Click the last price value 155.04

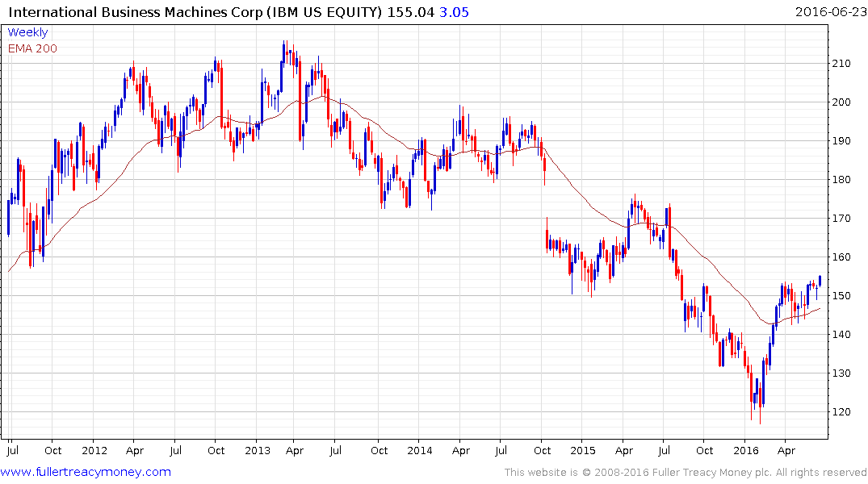(411, 12)
